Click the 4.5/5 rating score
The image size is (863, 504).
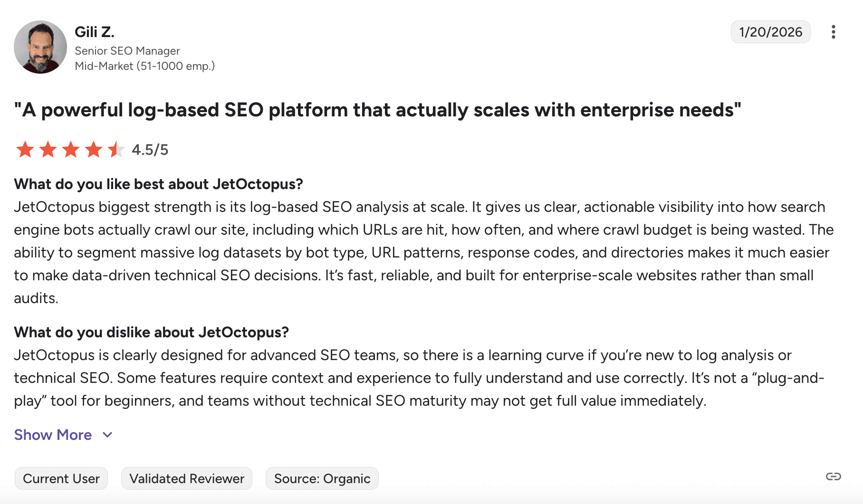point(150,150)
